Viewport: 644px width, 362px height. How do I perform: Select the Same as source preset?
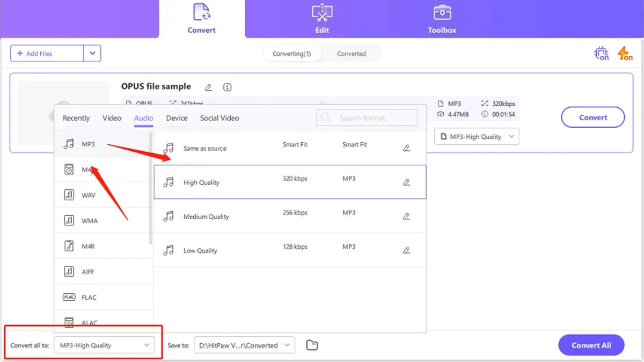290,148
